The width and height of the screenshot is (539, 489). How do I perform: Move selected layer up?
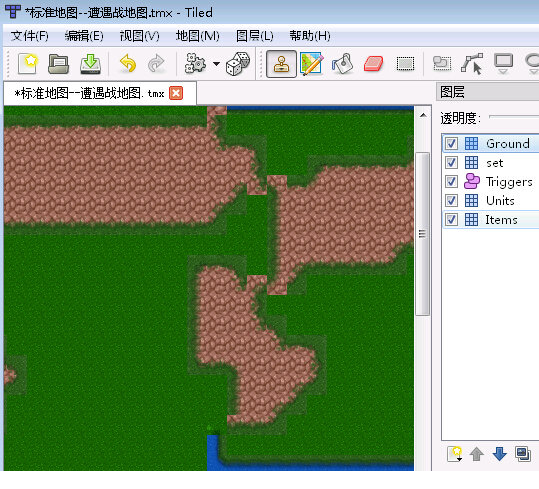click(x=477, y=454)
